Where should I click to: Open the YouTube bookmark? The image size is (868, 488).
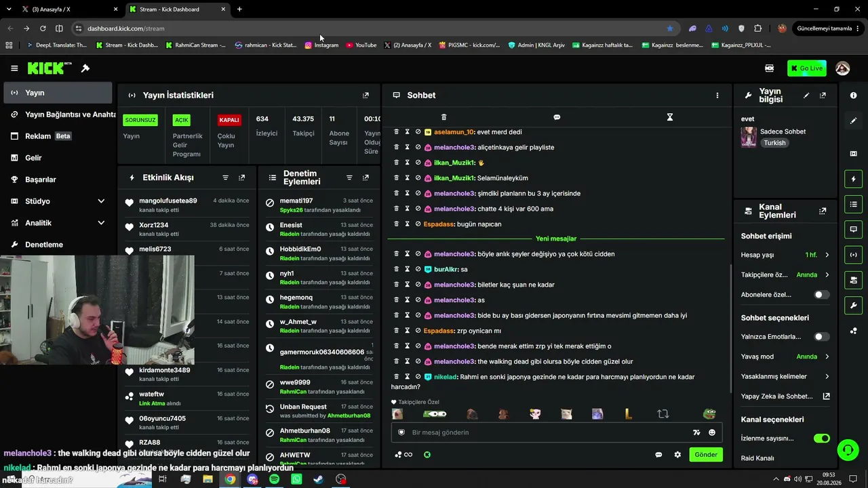[361, 45]
